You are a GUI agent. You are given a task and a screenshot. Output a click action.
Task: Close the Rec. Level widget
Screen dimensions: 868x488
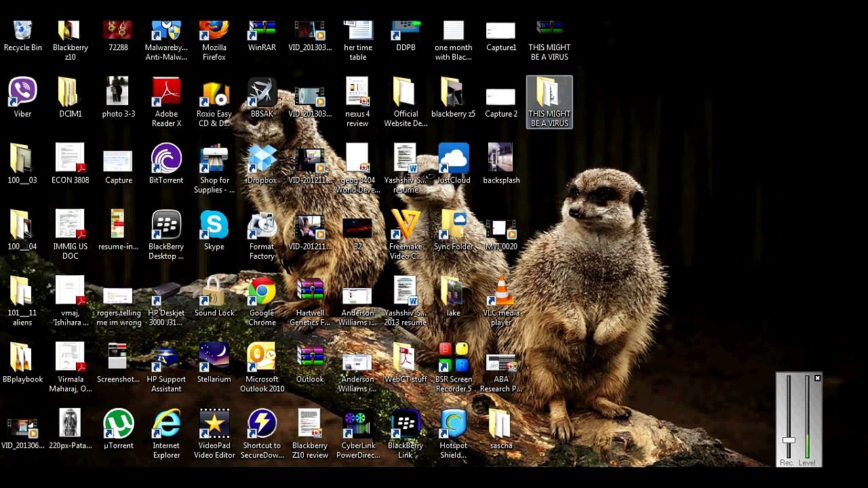[817, 378]
